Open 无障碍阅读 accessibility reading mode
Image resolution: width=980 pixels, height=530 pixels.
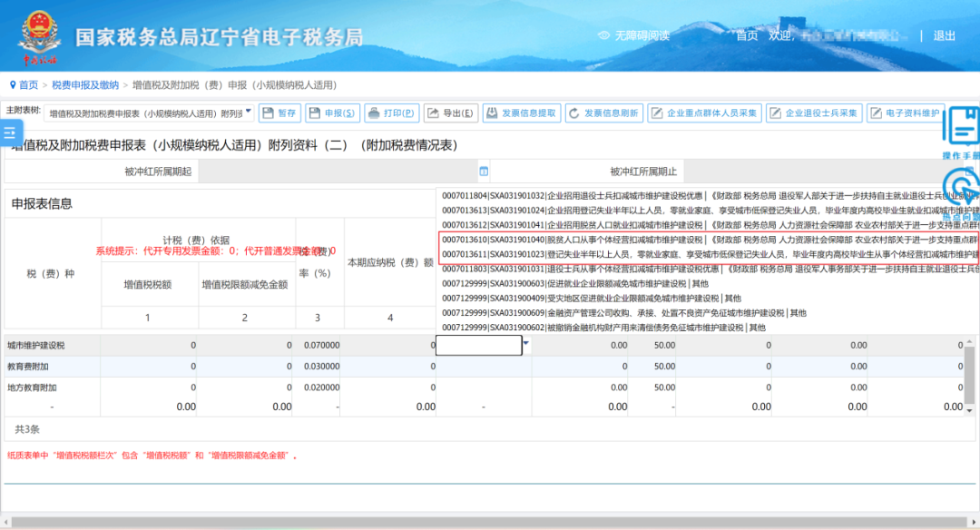634,35
